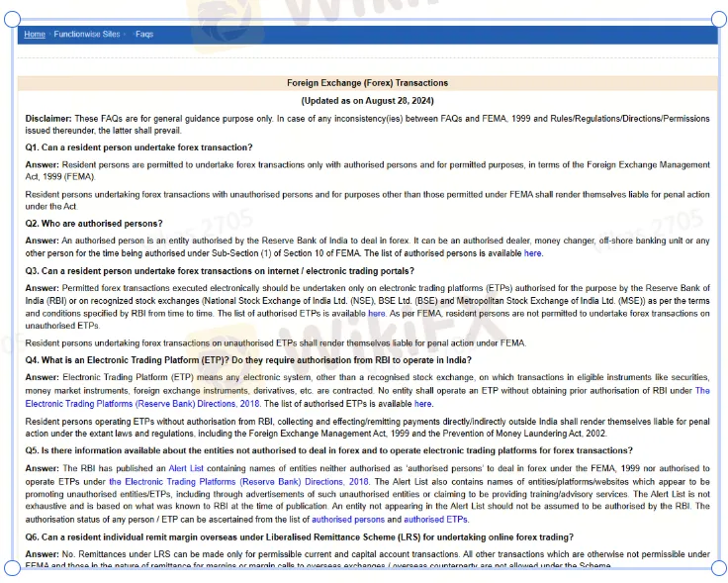Image resolution: width=728 pixels, height=583 pixels.
Task: Open the 'here' link for authorised ETPs in Q4 answer
Action: pos(422,404)
